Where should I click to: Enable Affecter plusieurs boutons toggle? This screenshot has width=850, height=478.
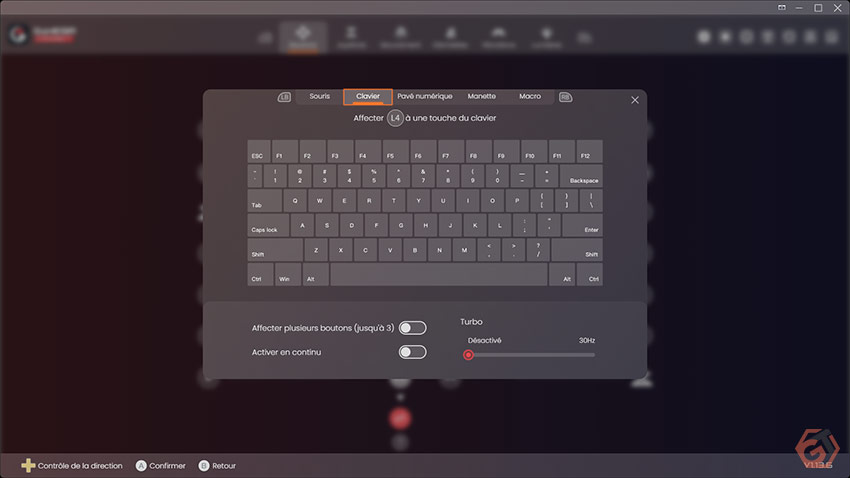[413, 328]
